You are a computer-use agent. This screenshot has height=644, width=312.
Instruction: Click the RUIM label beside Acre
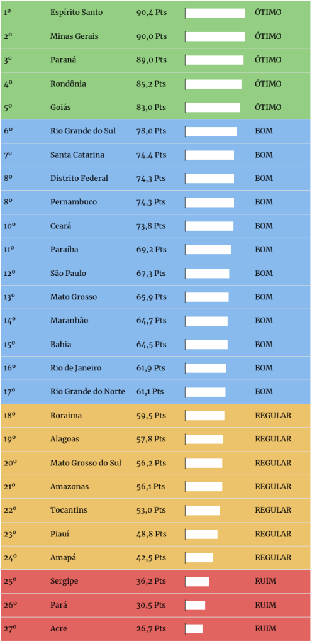tap(265, 629)
